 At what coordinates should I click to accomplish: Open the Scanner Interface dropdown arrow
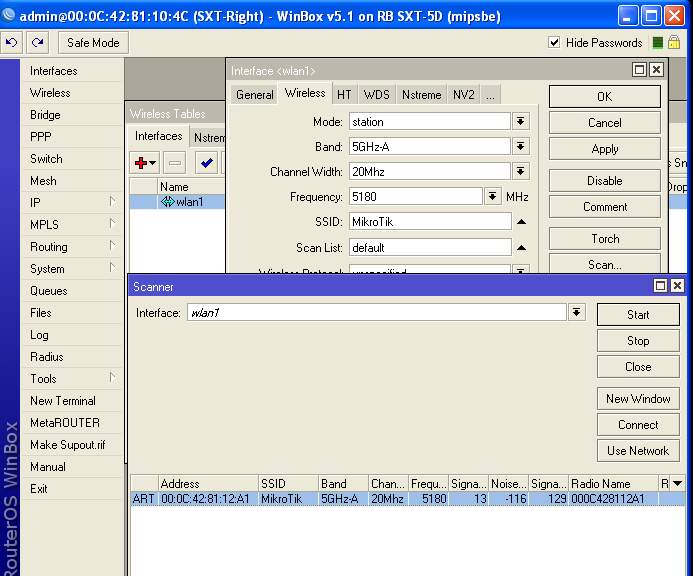click(576, 313)
